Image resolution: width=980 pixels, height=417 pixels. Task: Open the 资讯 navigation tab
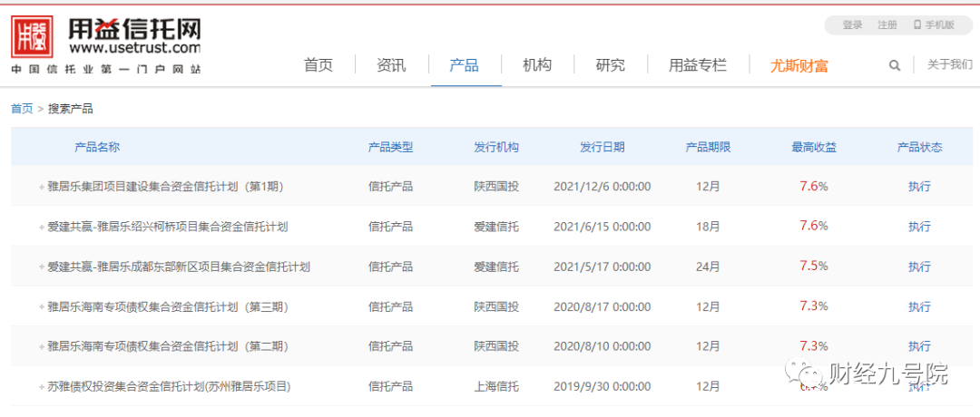(391, 65)
